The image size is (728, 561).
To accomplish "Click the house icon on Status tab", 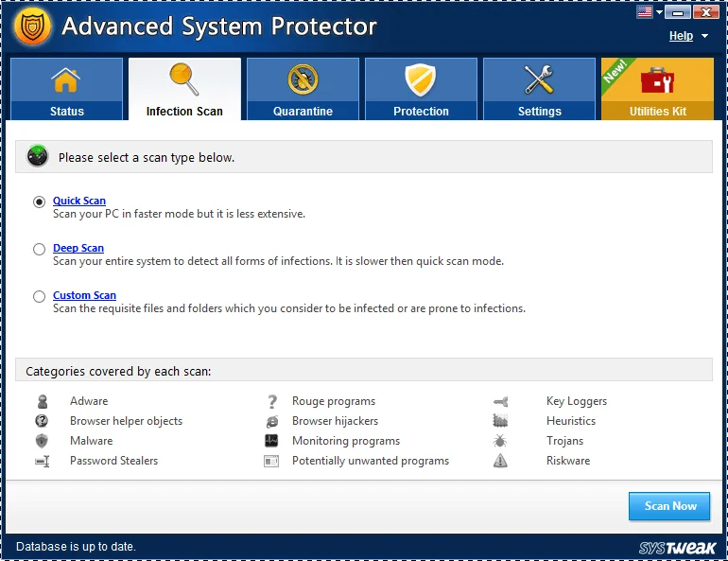I will [66, 79].
